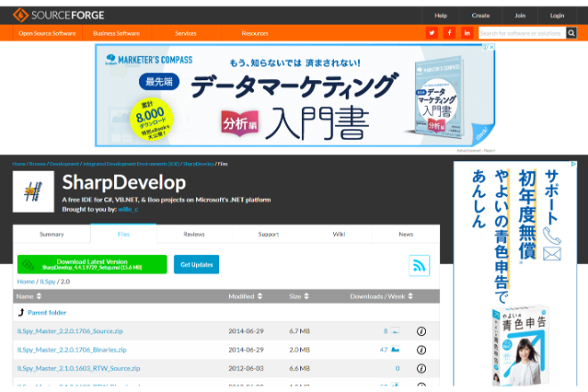Viewport: 588px width, 392px height.
Task: Switch to the Summary tab
Action: [x=52, y=234]
